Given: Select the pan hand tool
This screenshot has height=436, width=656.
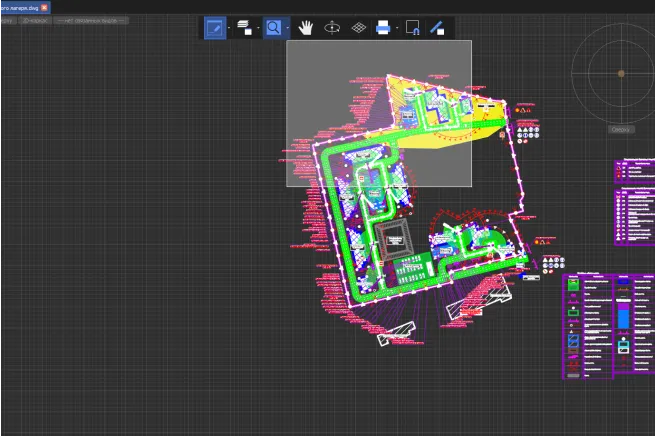Looking at the screenshot, I should pos(307,28).
